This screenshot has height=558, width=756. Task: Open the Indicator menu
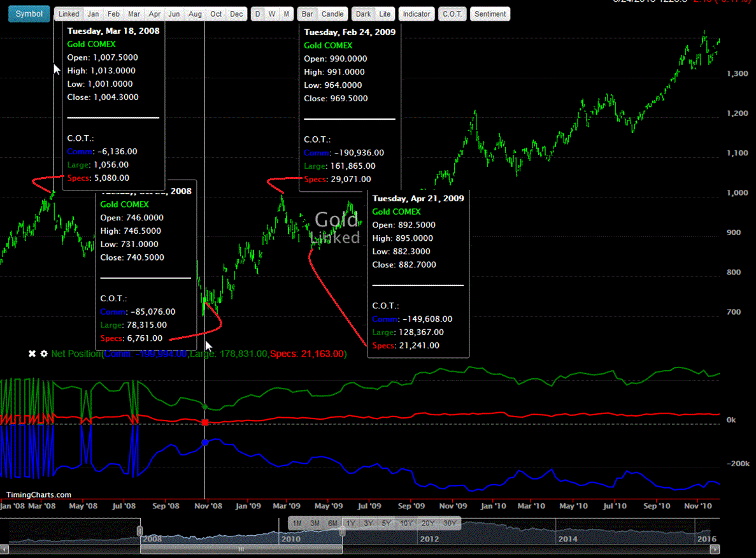[417, 14]
